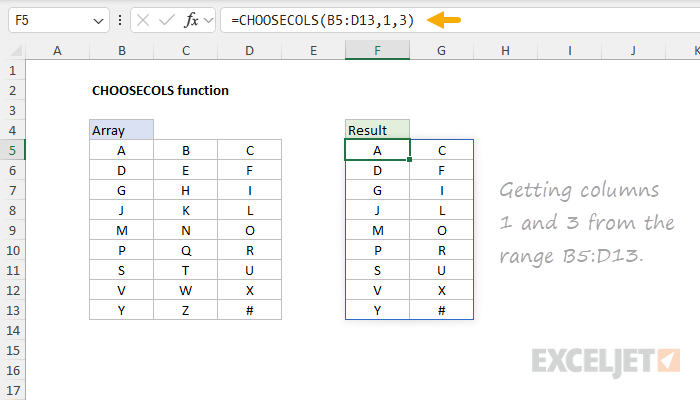Select Array cell containing 'T'
The width and height of the screenshot is (700, 400).
tap(186, 270)
